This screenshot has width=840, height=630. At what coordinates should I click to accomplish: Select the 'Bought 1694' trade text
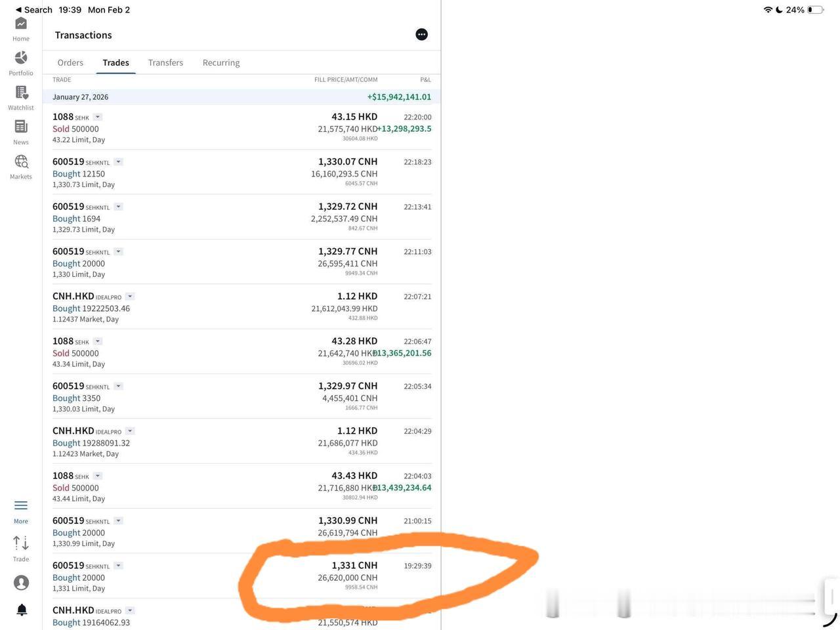click(x=76, y=219)
